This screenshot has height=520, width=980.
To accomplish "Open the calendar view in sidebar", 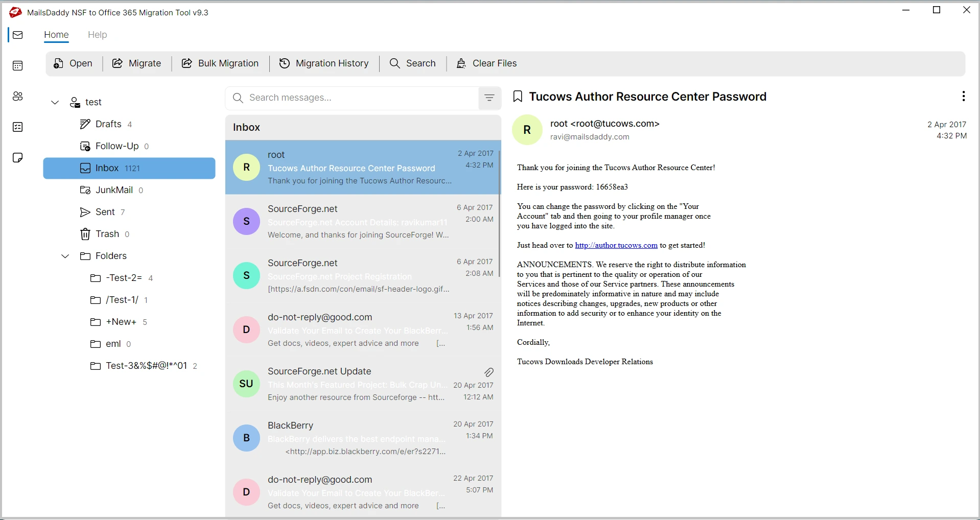I will [18, 66].
